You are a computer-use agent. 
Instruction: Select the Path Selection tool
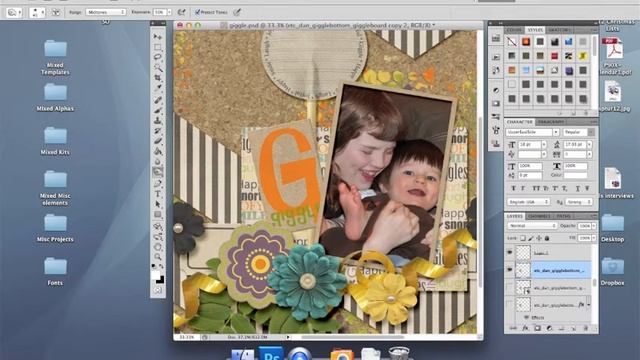tap(158, 204)
